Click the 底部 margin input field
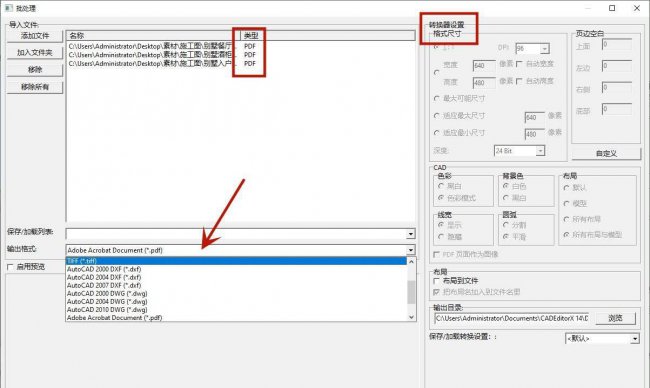This screenshot has width=650, height=388. [x=617, y=109]
